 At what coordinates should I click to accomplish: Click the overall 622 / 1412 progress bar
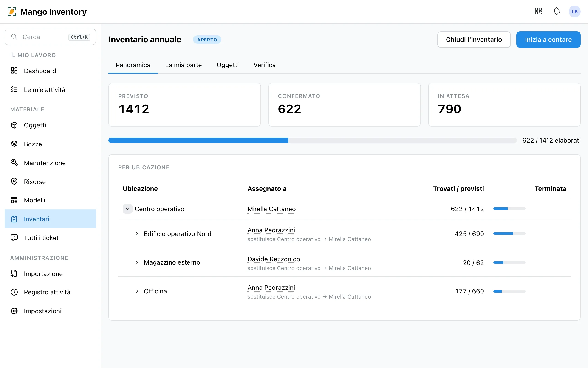[x=312, y=140]
